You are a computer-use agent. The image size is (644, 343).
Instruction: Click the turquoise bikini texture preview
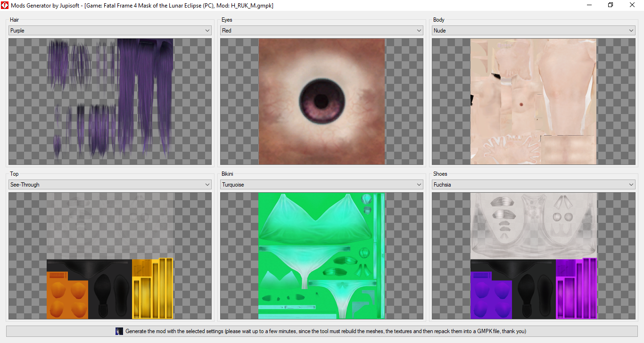pos(322,256)
